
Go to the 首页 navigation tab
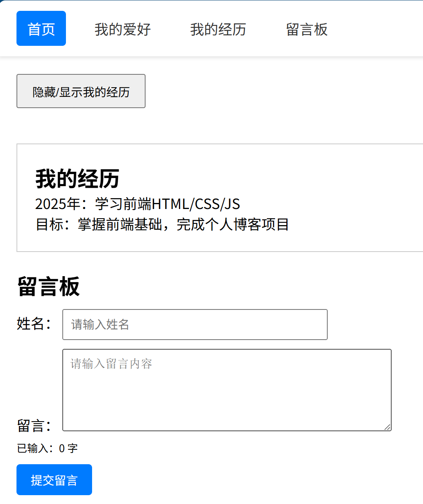41,29
